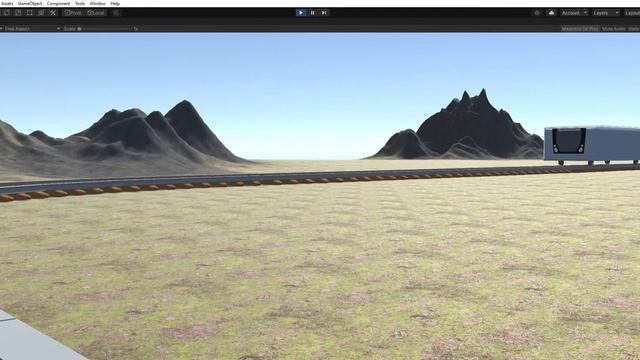Toggle Mute Audio in Game view
Image resolution: width=640 pixels, height=360 pixels.
click(613, 29)
